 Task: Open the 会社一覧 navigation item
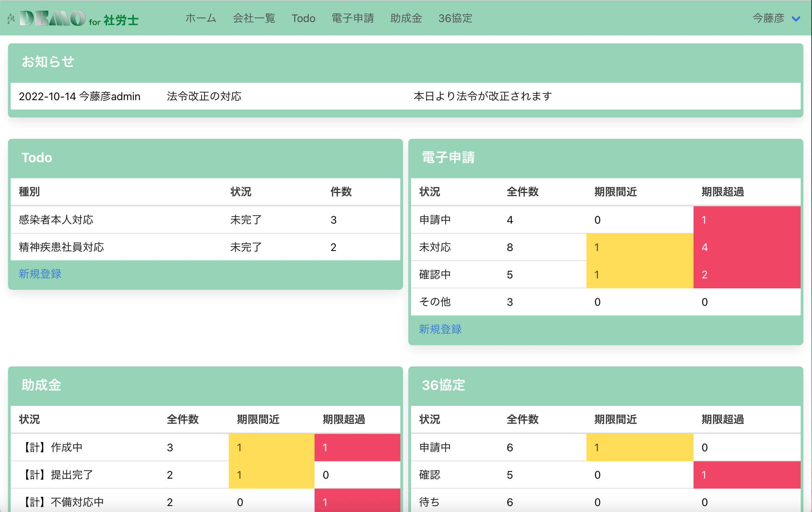254,19
